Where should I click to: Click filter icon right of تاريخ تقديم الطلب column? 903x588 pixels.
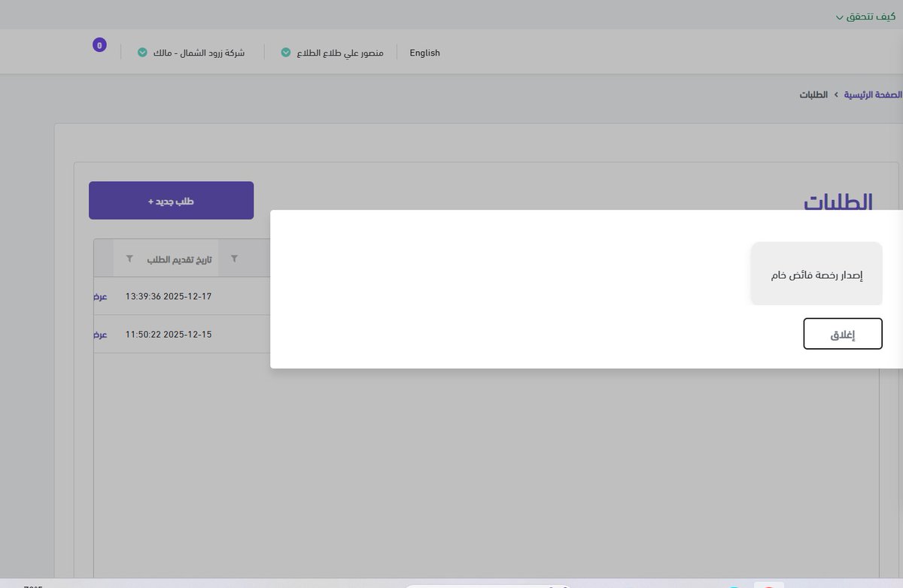pos(234,259)
